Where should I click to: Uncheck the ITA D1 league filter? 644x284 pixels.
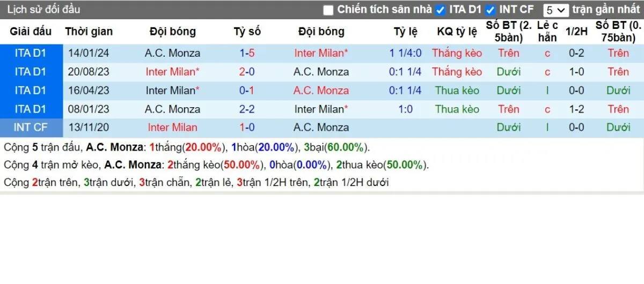click(441, 10)
